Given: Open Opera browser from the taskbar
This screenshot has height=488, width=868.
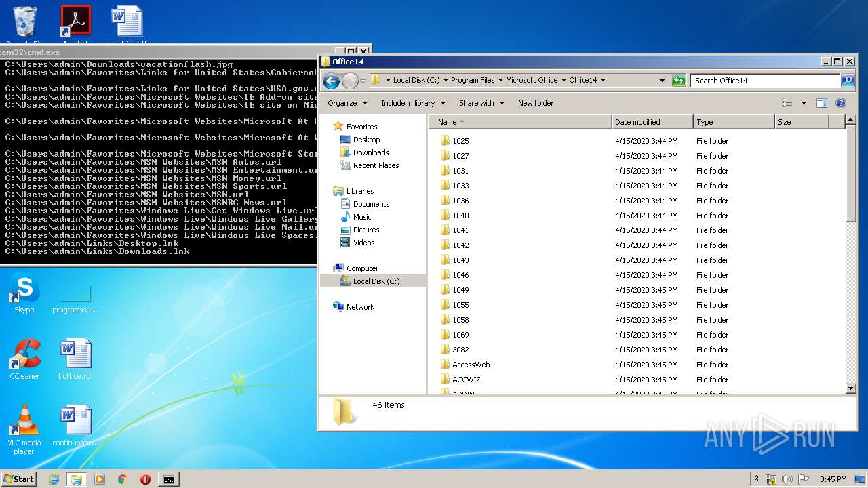Looking at the screenshot, I should (145, 479).
